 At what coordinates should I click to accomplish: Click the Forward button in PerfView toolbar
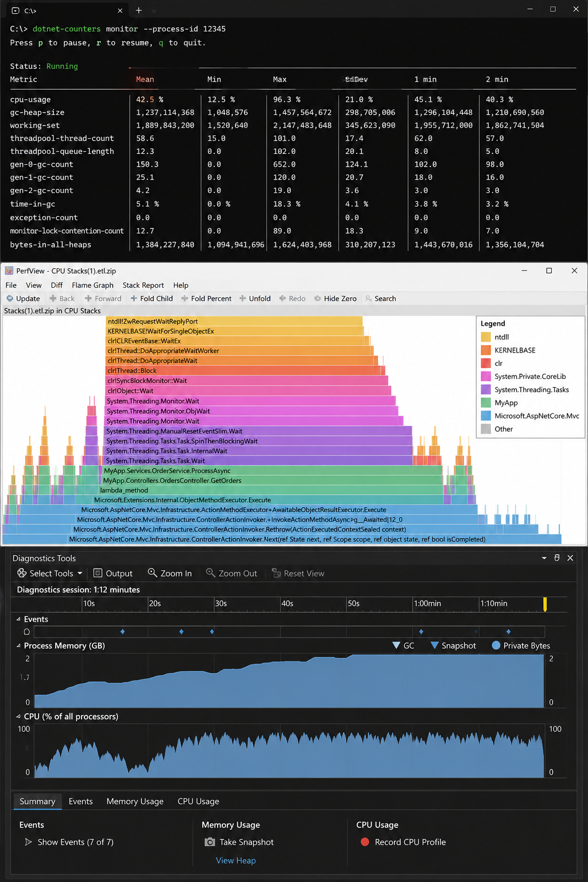tap(103, 299)
